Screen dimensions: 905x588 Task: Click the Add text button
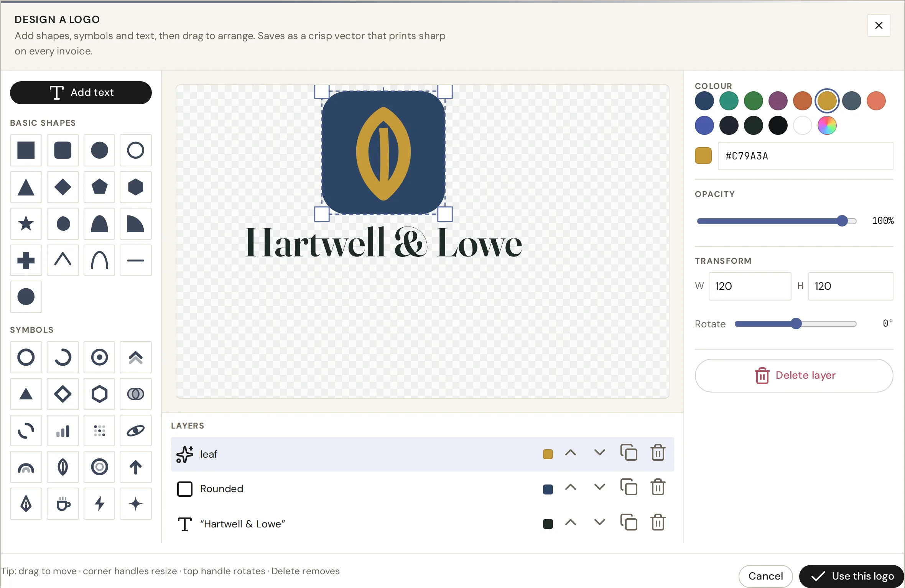tap(81, 93)
